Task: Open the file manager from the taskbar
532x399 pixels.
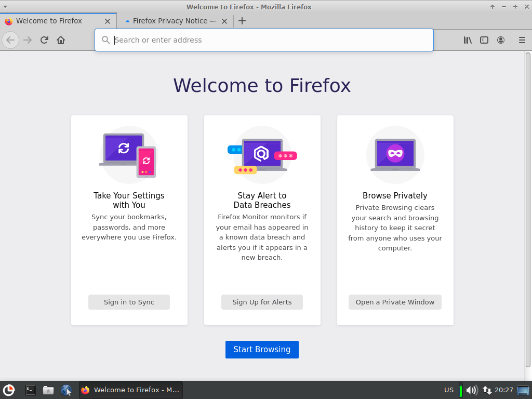Action: [48, 390]
